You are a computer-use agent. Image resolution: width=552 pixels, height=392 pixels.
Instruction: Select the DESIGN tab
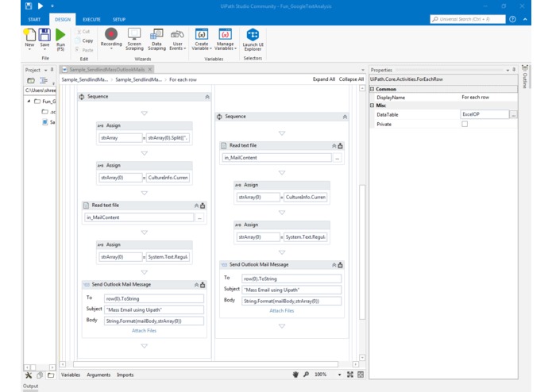(x=63, y=19)
